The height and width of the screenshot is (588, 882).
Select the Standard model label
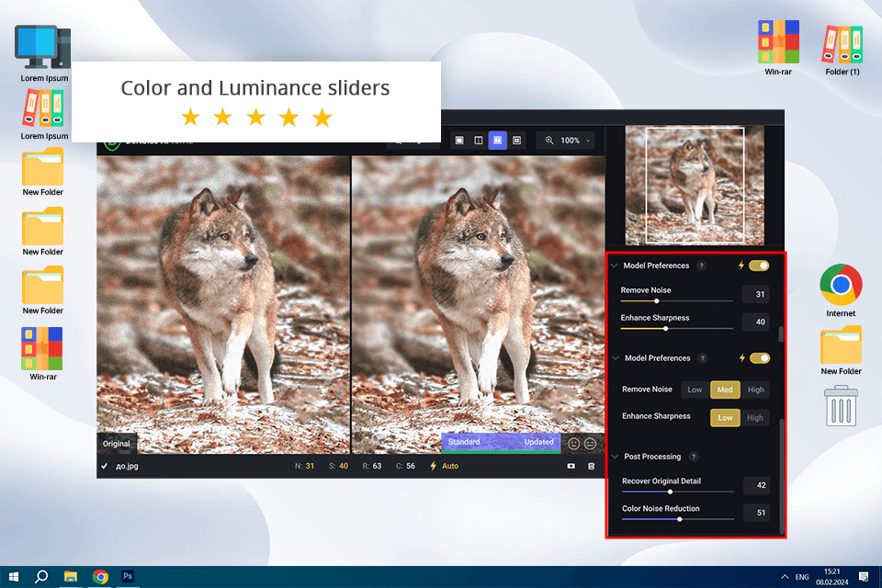[x=464, y=442]
